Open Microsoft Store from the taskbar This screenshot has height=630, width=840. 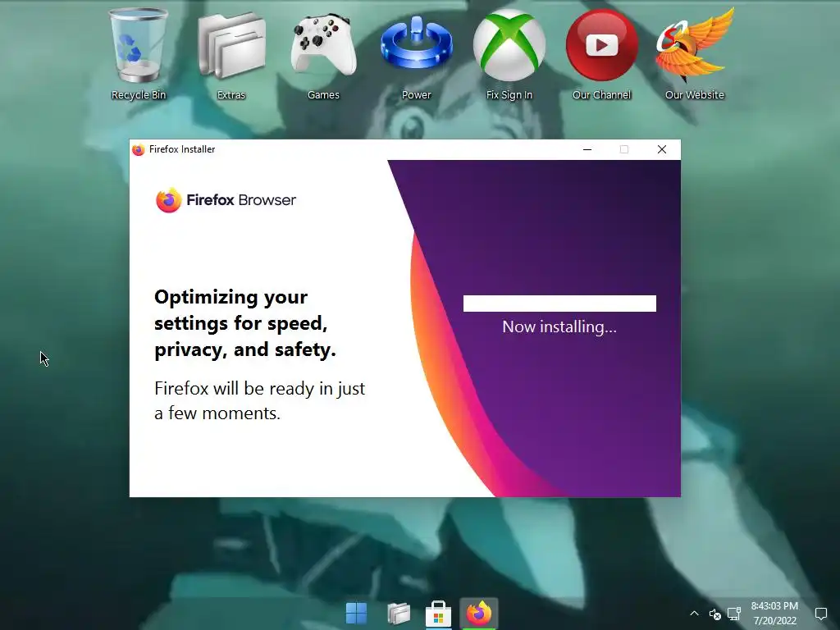438,614
